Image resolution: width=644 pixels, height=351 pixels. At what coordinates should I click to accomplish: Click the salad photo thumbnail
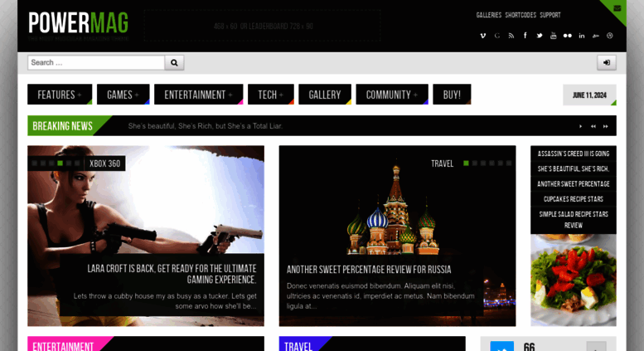[x=574, y=280]
